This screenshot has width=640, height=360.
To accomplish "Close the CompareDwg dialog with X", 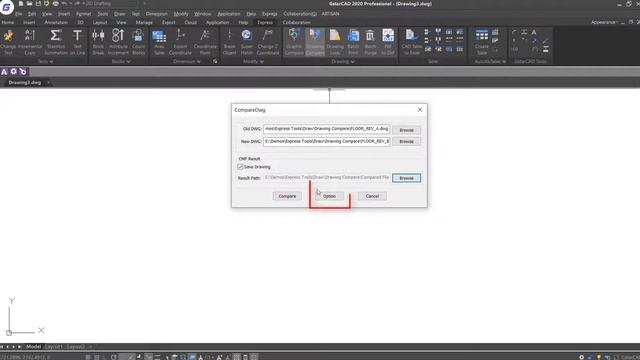I will pos(420,110).
